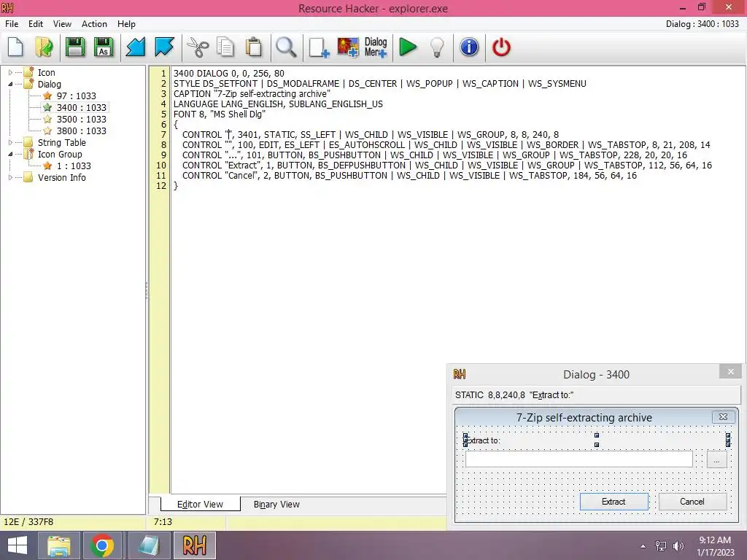Viewport: 747px width, 560px height.
Task: Select the Version Info folder
Action: [x=62, y=177]
